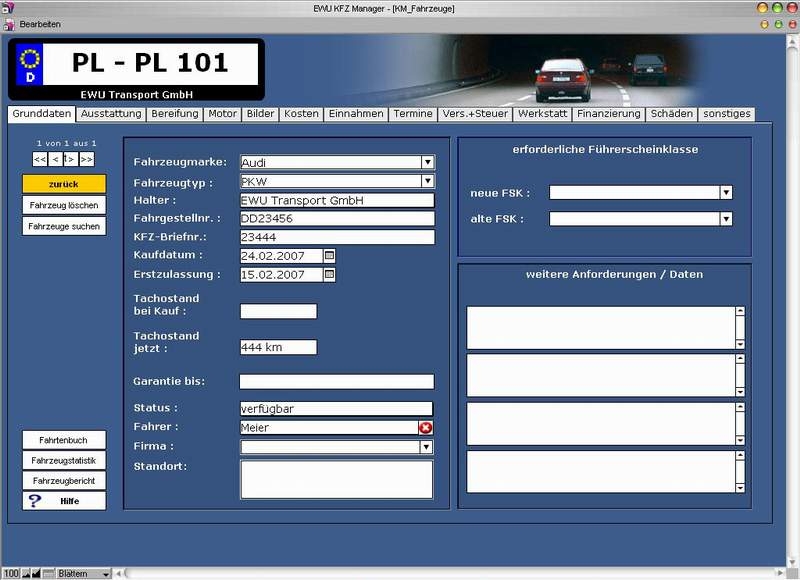Switch to the Ausstattung tab
The image size is (800, 580).
point(111,114)
